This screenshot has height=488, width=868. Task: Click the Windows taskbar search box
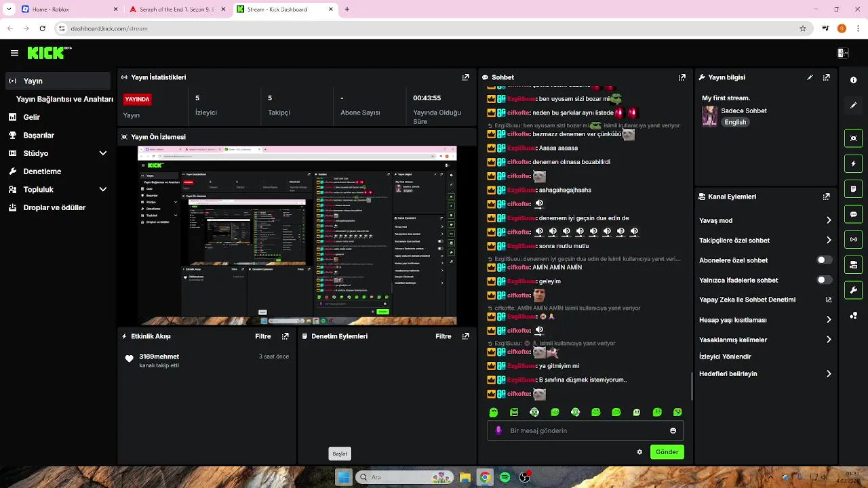tap(404, 477)
